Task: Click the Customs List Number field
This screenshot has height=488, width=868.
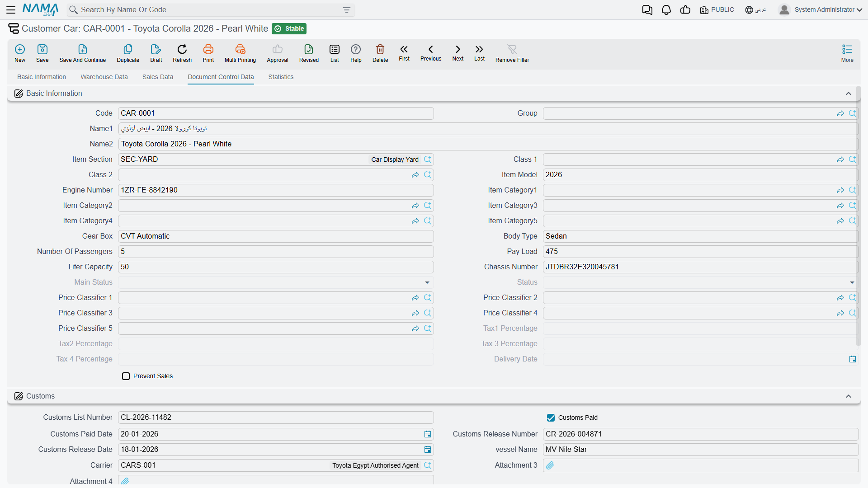Action: pos(276,418)
